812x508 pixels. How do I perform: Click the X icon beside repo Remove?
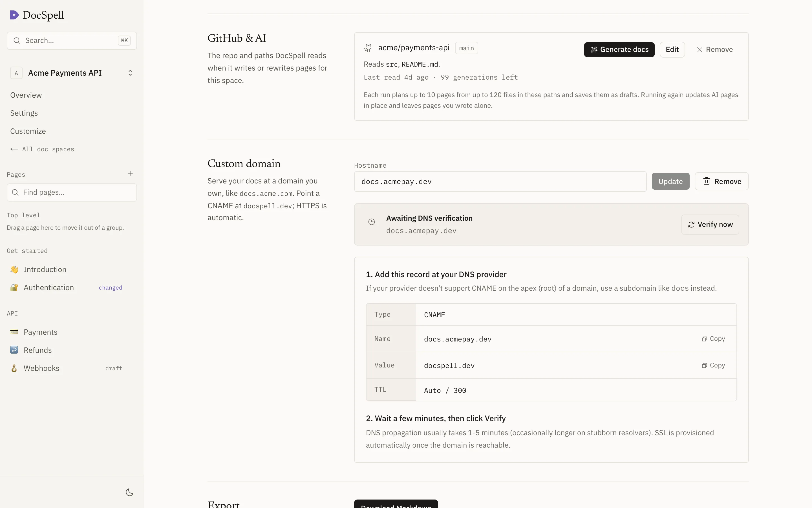click(700, 50)
